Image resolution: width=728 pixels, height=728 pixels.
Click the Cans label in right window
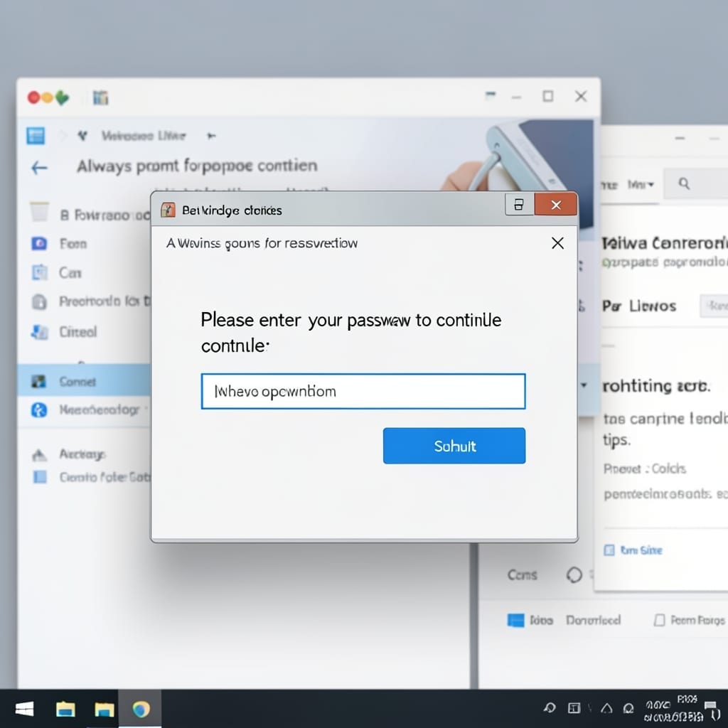[x=523, y=574]
